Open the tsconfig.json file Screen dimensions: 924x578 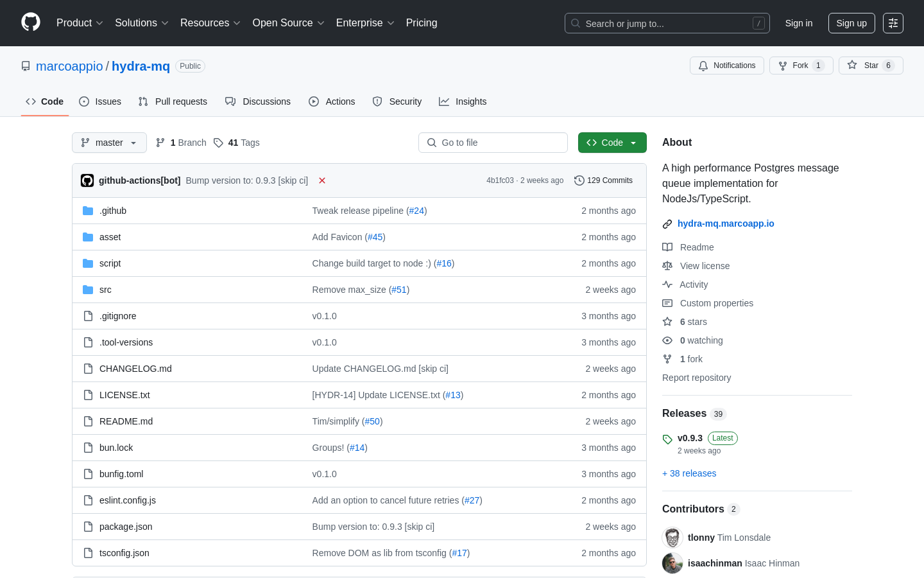tap(124, 553)
